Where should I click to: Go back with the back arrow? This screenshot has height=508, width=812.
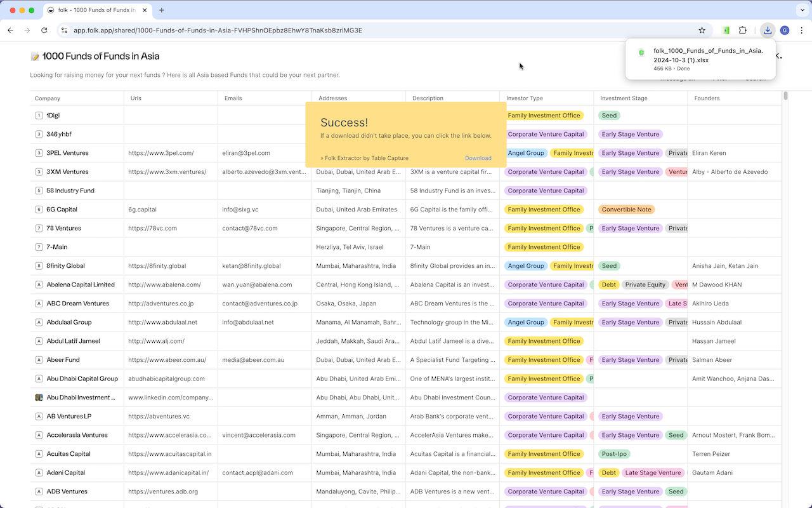point(10,30)
